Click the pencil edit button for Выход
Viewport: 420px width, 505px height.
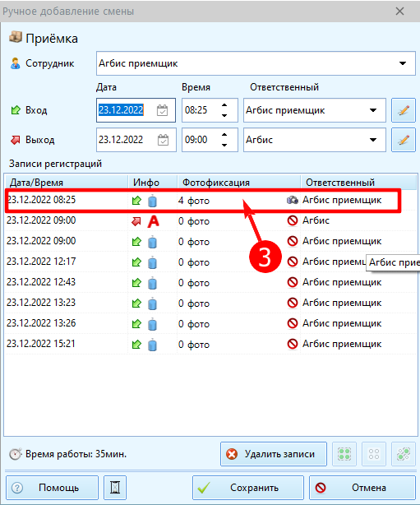[404, 140]
